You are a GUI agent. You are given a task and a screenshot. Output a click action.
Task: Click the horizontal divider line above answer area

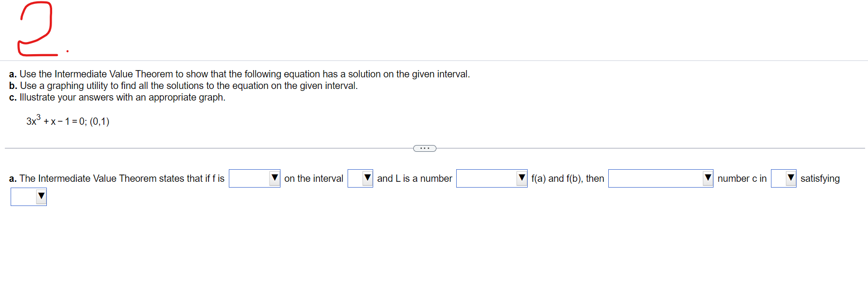click(x=193, y=148)
